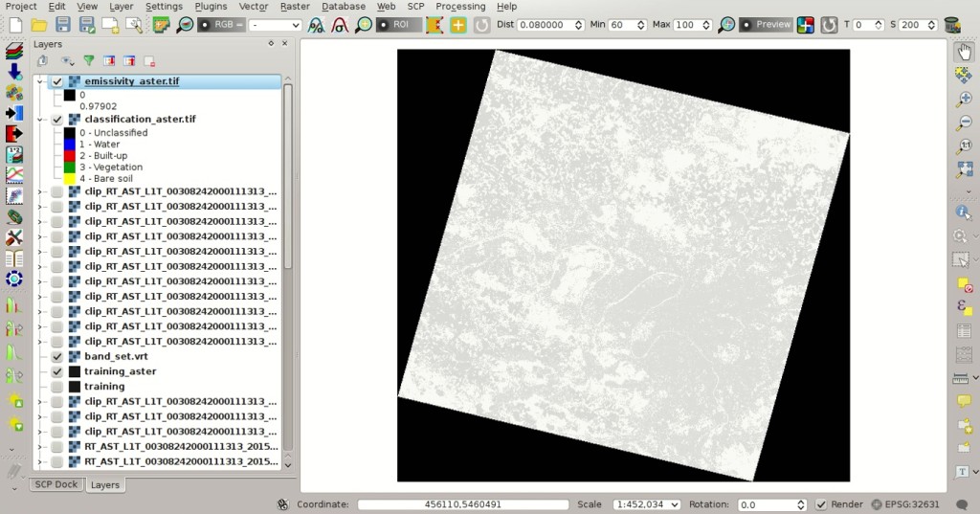Click the remove layer icon in Layers panel

(x=149, y=60)
